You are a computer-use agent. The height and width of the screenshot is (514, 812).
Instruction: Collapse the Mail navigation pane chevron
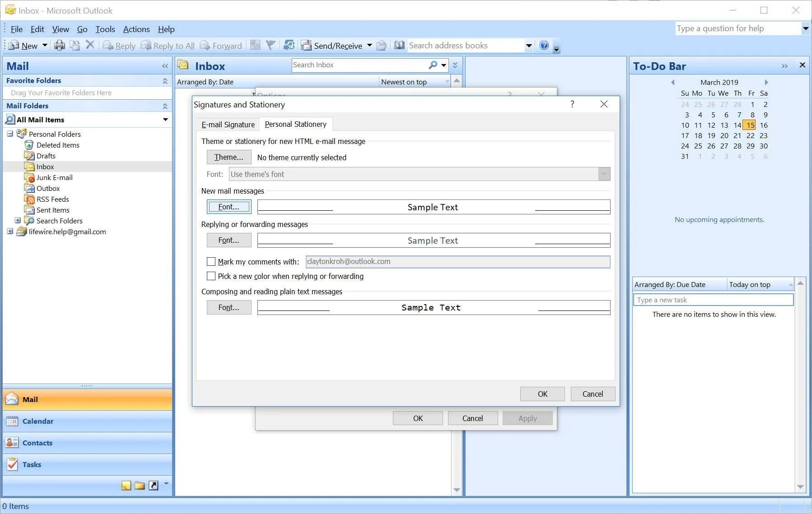click(165, 66)
